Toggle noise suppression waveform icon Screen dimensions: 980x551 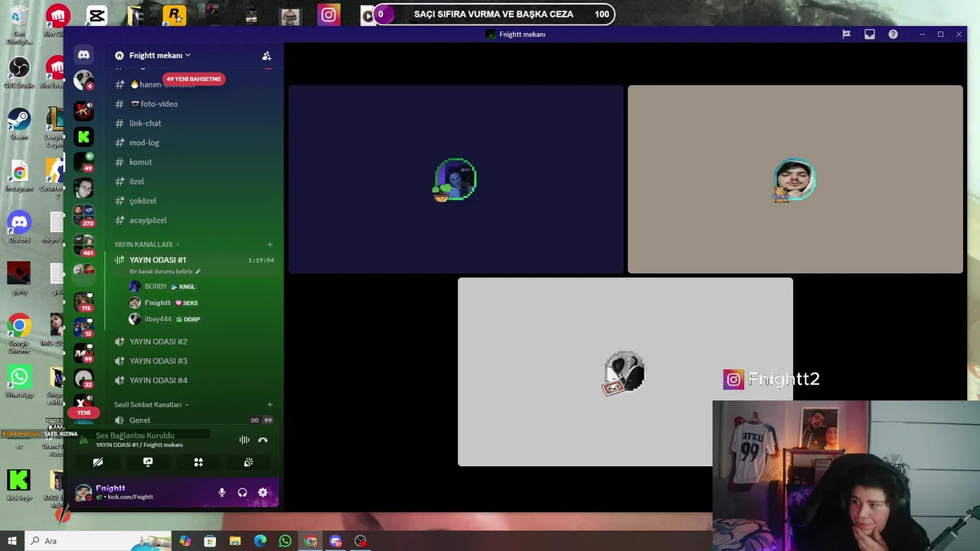(244, 440)
